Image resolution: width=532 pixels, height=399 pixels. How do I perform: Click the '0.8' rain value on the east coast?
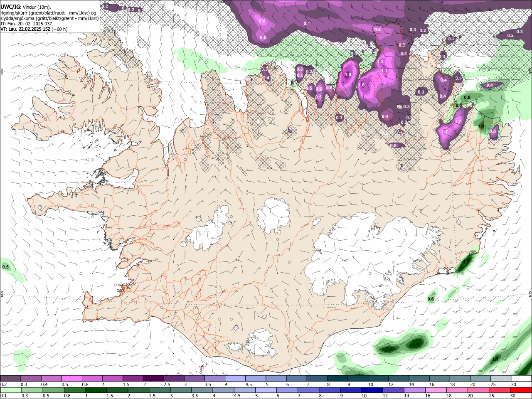pos(467,98)
